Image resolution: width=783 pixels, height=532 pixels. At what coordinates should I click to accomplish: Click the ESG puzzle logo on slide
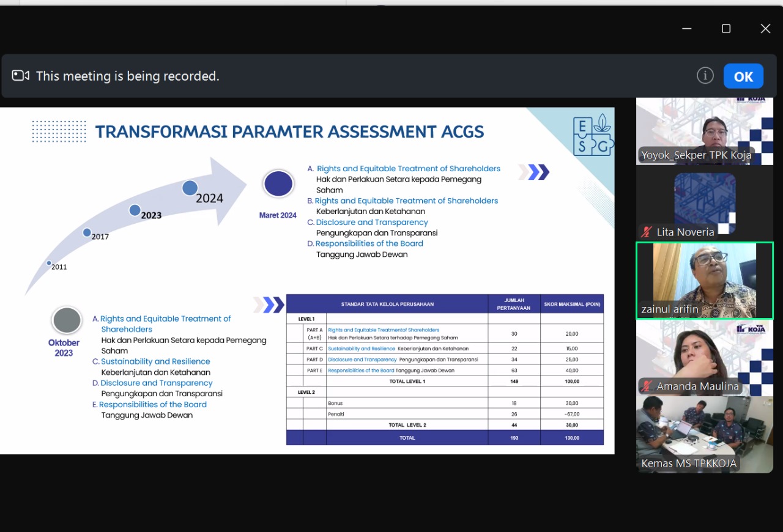pyautogui.click(x=593, y=135)
